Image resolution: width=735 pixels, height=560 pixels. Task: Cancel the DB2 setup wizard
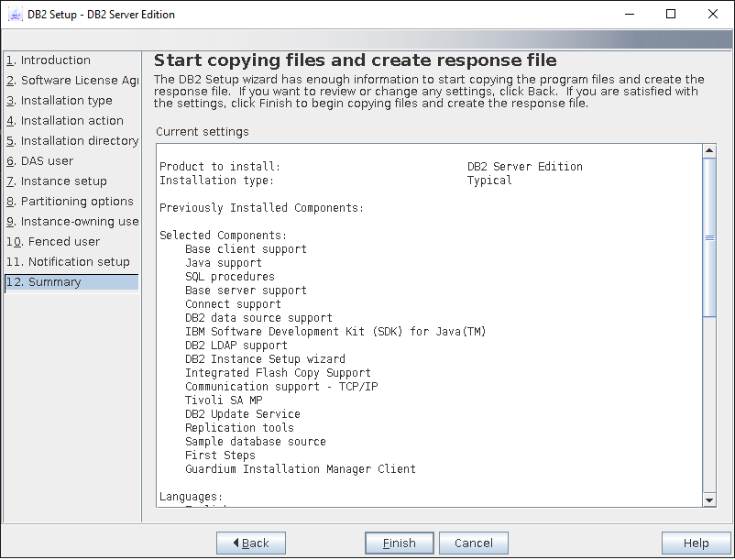pos(473,543)
